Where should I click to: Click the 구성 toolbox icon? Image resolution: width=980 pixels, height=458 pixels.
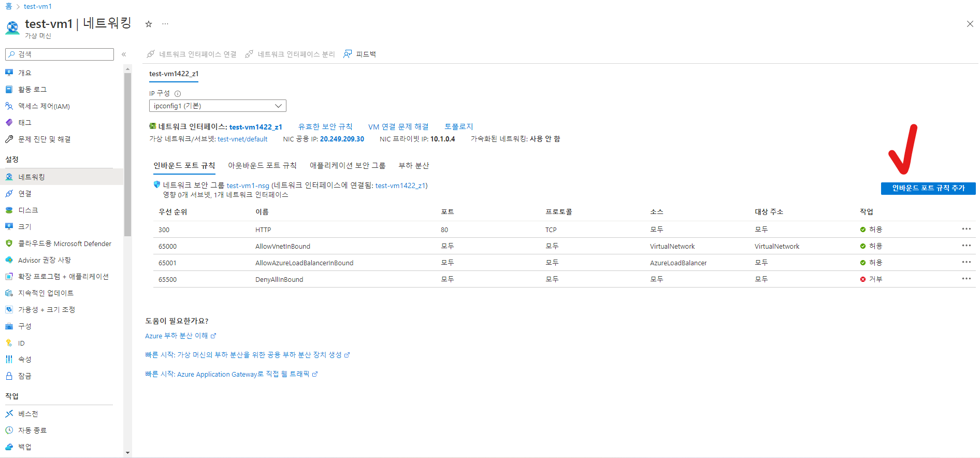(x=9, y=326)
